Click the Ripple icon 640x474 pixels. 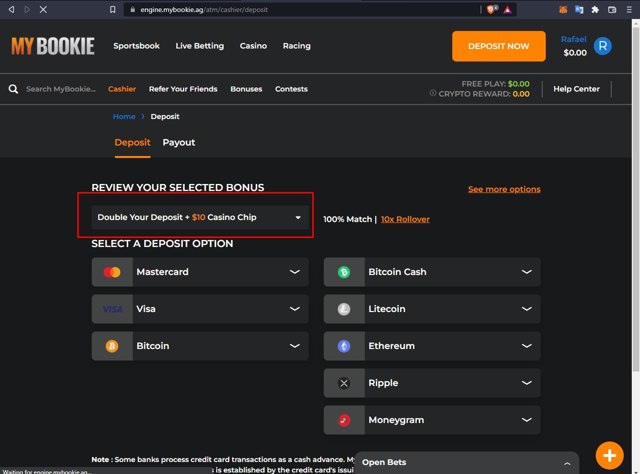tap(344, 383)
